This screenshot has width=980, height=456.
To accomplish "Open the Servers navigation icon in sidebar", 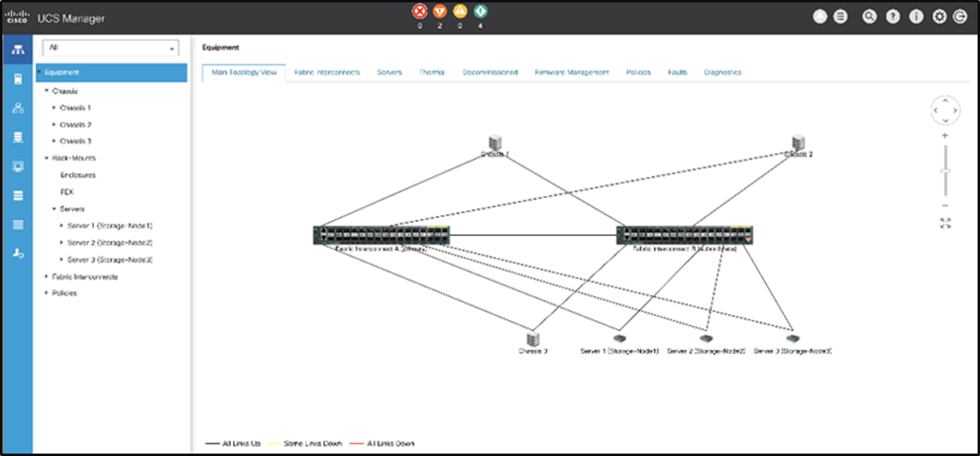I will pos(18,79).
